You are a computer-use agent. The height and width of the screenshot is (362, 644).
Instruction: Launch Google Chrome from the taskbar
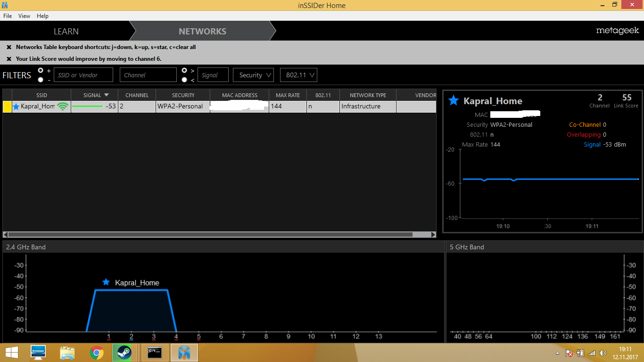point(97,353)
